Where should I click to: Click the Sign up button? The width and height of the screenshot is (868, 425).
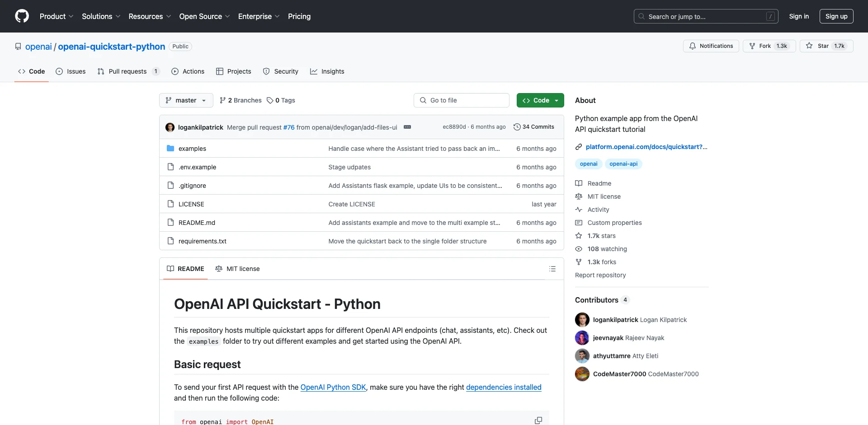point(836,16)
